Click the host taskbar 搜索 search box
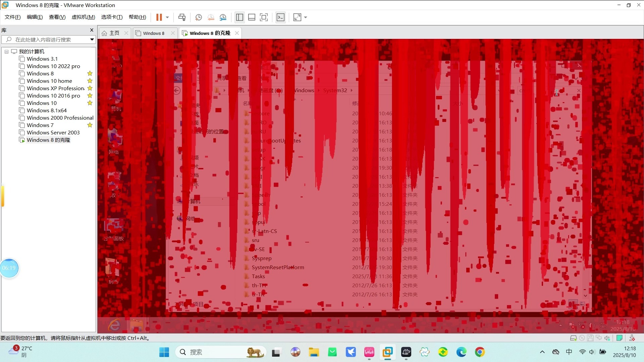This screenshot has height=362, width=644. [x=221, y=352]
